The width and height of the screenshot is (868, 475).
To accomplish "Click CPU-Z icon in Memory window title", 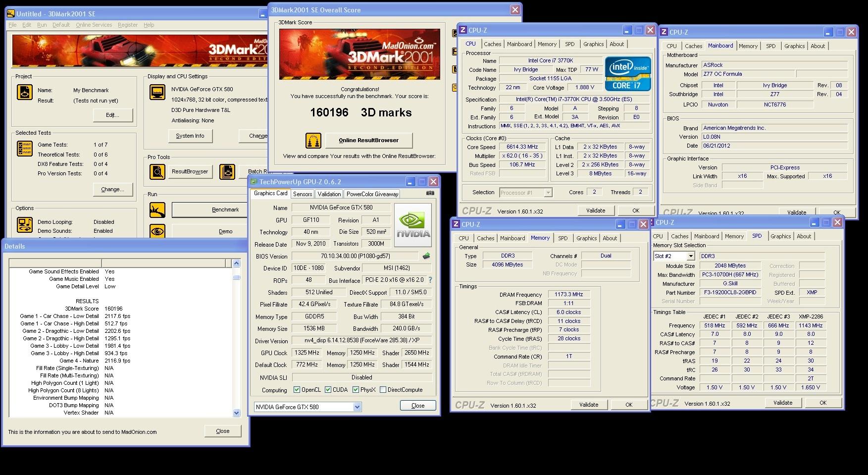I will tap(456, 224).
